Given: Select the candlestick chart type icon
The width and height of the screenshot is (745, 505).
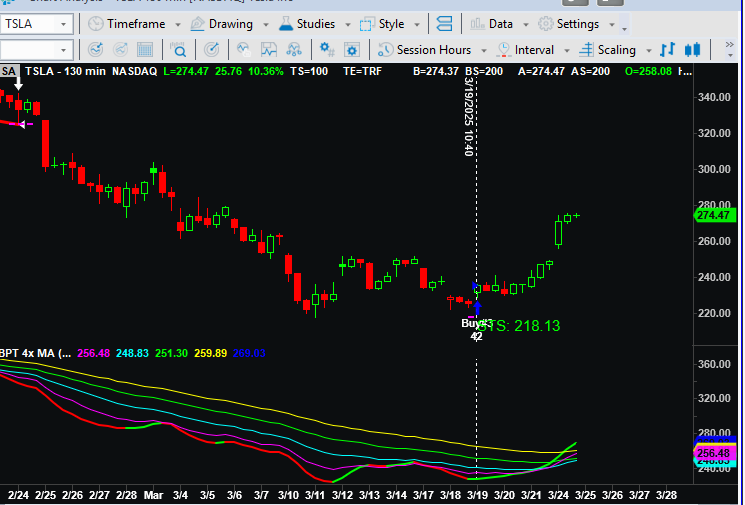Looking at the screenshot, I should tap(692, 49).
